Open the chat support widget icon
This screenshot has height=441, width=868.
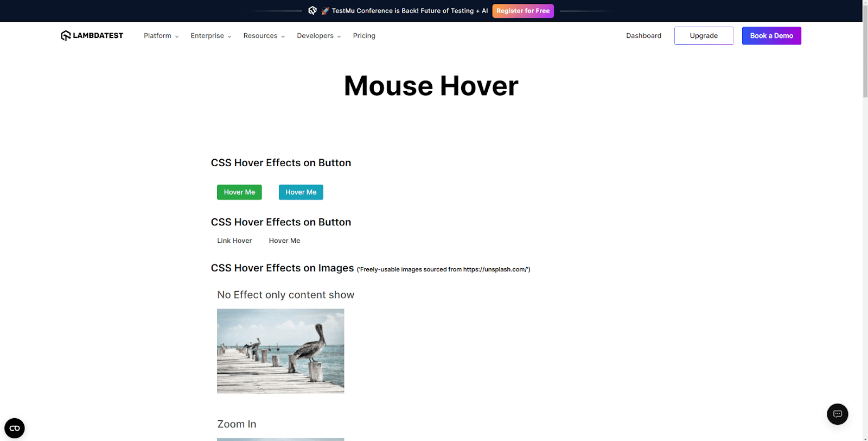[x=837, y=414]
